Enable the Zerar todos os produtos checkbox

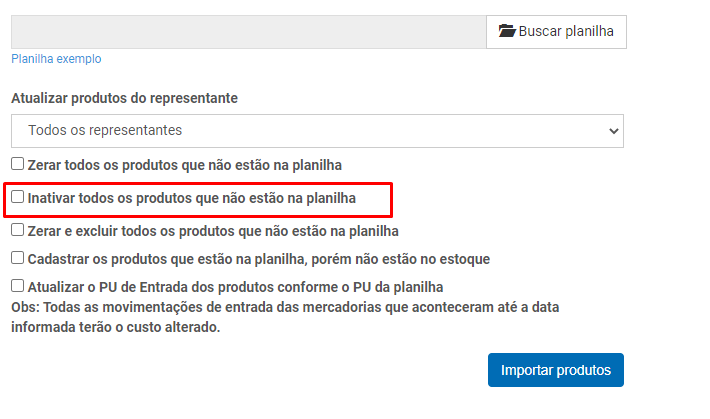[18, 164]
